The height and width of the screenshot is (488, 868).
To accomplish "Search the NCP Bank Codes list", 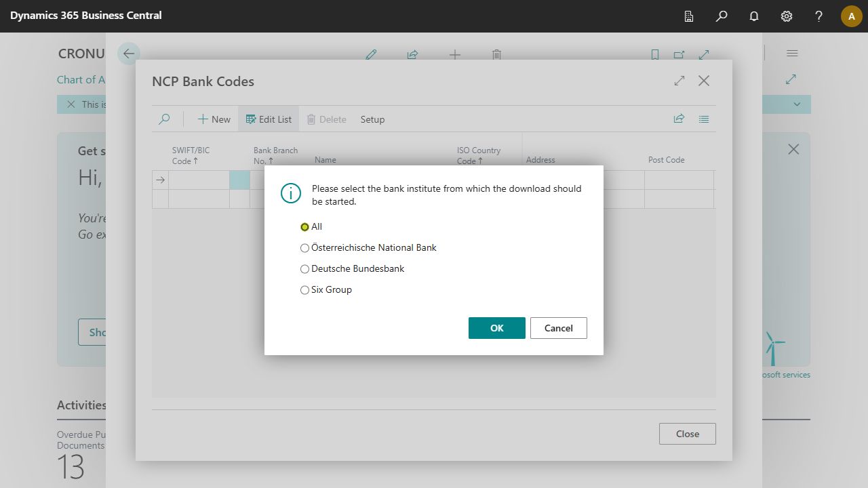I will [x=164, y=119].
